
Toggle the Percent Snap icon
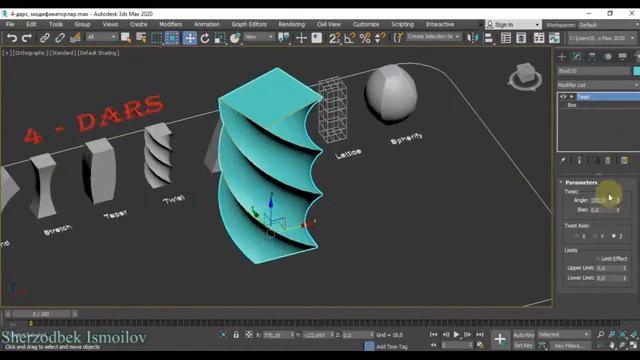(x=365, y=38)
